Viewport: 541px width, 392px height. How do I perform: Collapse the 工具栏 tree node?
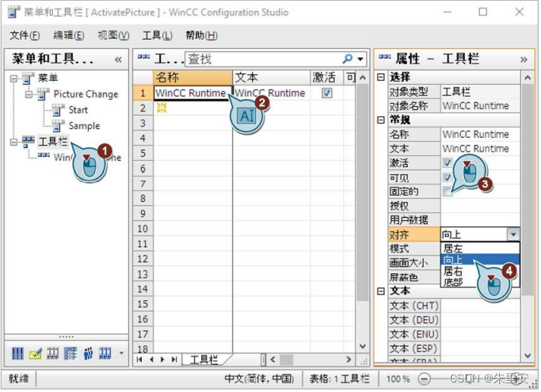(x=13, y=143)
